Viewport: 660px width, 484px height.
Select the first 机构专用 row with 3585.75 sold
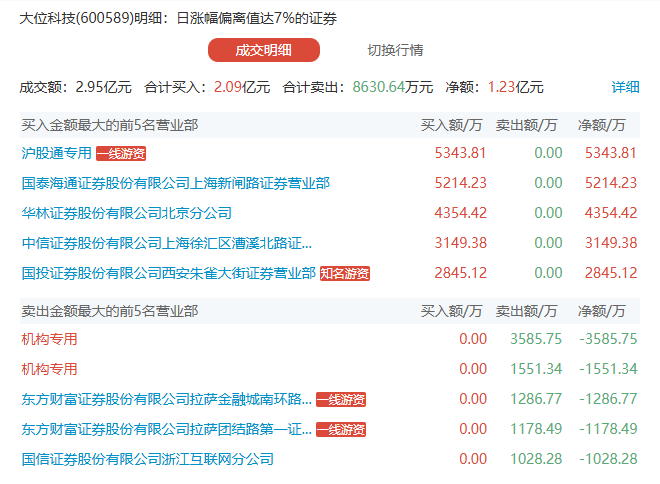click(x=49, y=339)
